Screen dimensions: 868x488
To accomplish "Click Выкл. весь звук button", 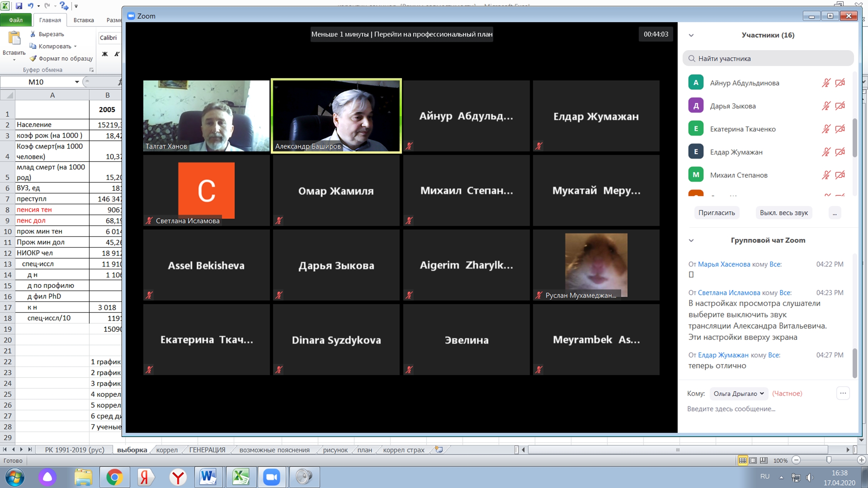I will pyautogui.click(x=784, y=213).
